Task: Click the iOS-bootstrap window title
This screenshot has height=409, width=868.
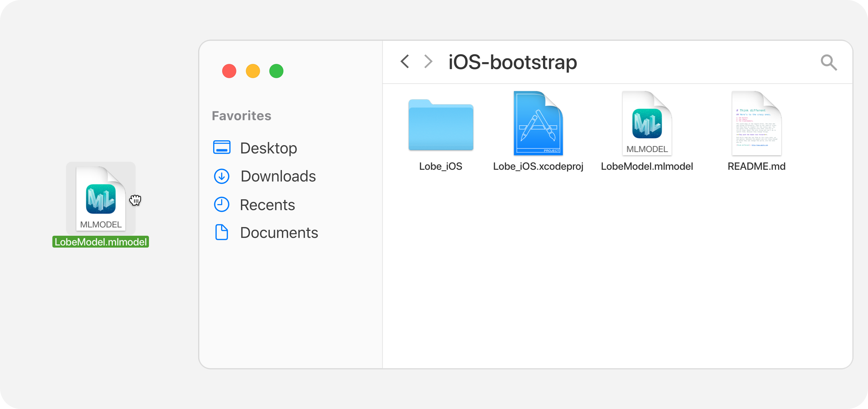Action: [x=512, y=62]
